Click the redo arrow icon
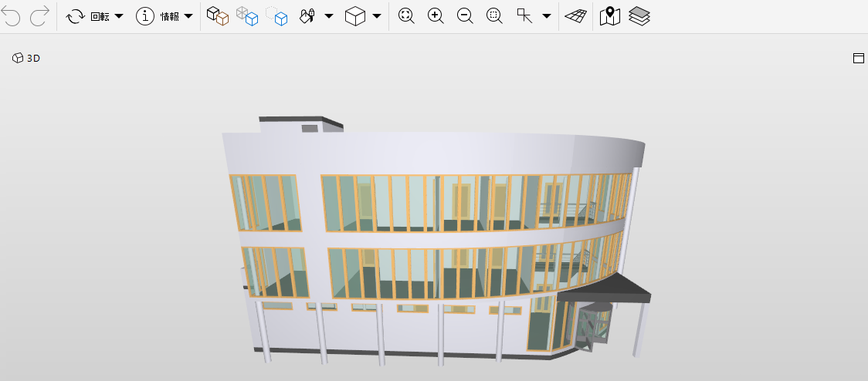 (x=40, y=16)
